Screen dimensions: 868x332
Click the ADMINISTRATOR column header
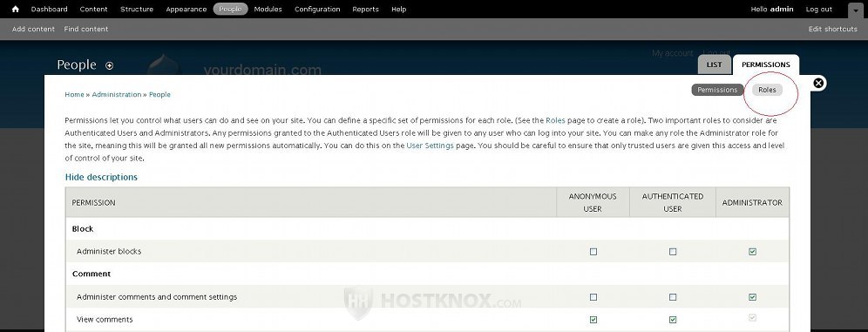point(752,202)
